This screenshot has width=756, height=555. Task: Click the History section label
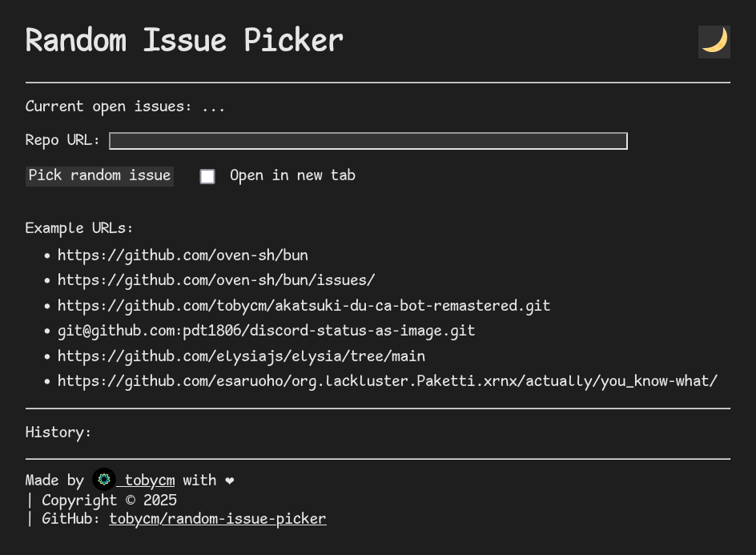pyautogui.click(x=58, y=432)
